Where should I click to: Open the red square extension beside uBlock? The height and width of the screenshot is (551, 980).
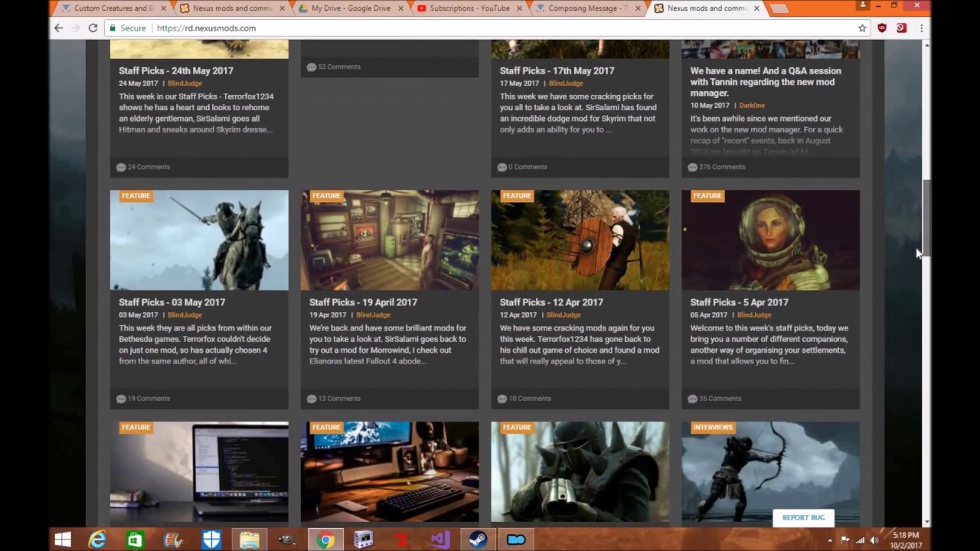[901, 28]
